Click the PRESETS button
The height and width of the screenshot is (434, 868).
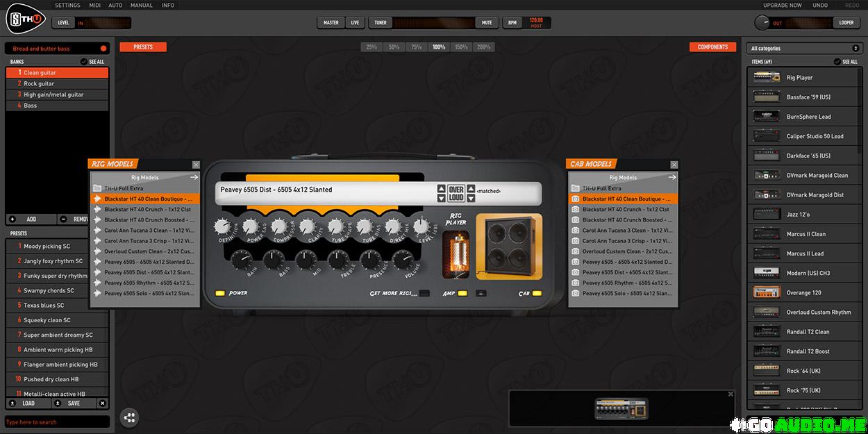143,47
